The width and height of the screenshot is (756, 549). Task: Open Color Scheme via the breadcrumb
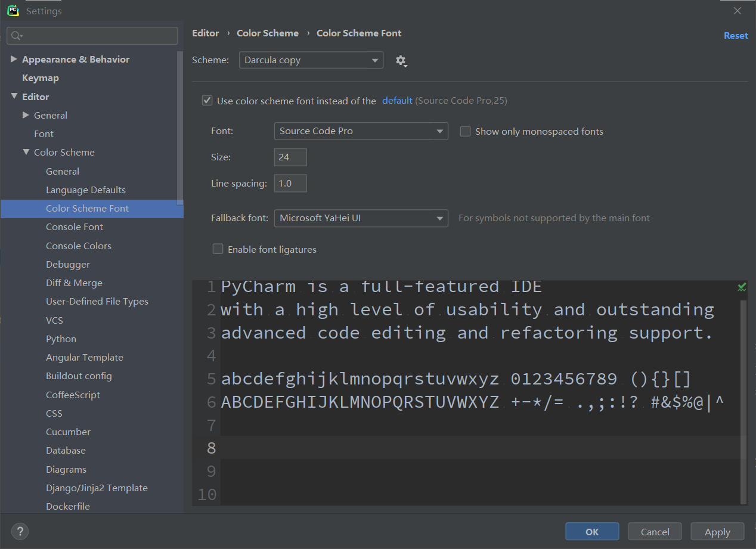(x=267, y=33)
